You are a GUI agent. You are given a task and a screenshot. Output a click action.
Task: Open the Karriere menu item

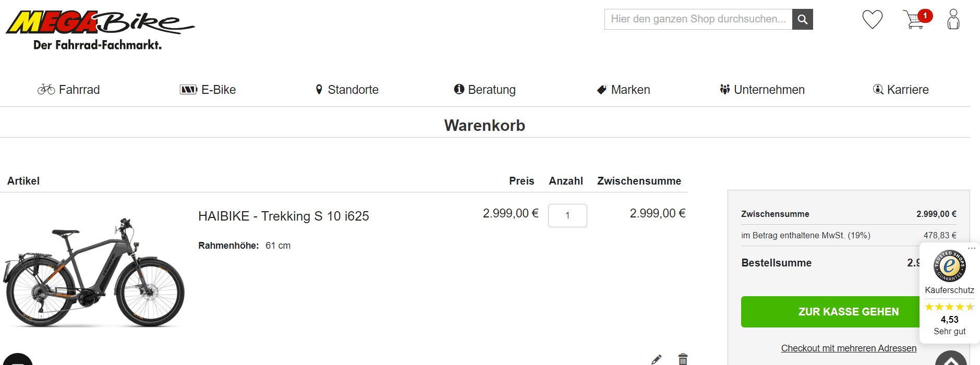(x=901, y=90)
